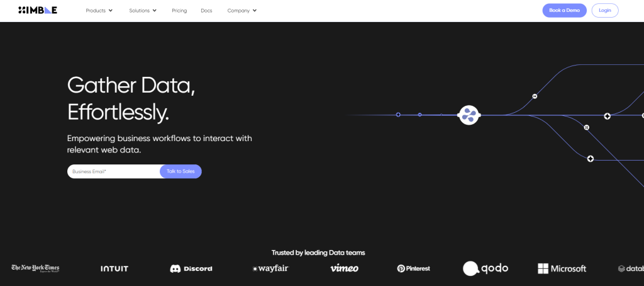Image resolution: width=644 pixels, height=286 pixels.
Task: Click the Login button
Action: 604,11
